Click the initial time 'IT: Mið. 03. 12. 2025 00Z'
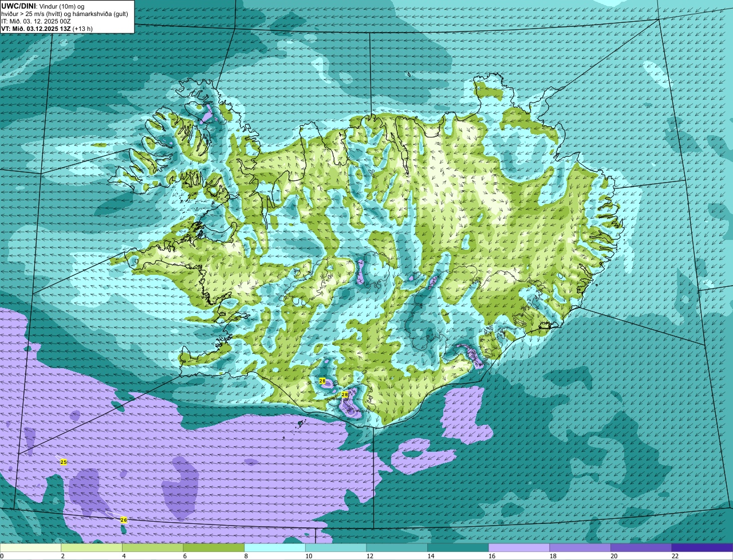The height and width of the screenshot is (560, 733). coord(36,21)
